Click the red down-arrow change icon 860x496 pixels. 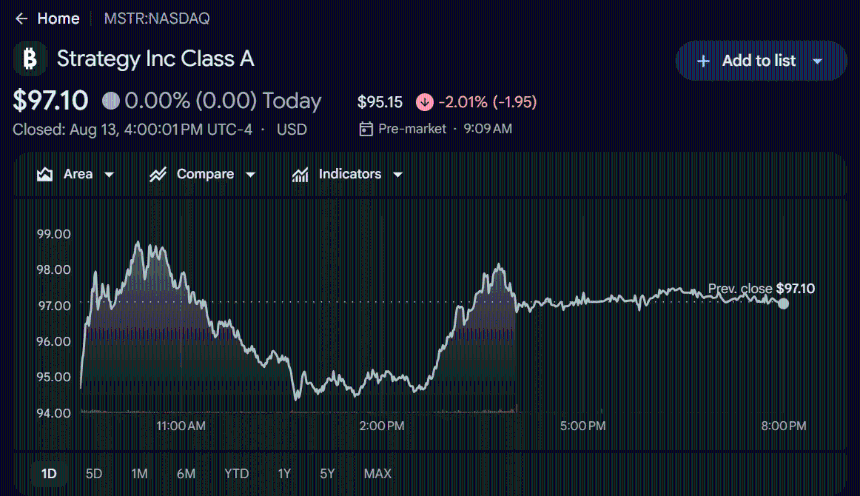click(x=425, y=102)
